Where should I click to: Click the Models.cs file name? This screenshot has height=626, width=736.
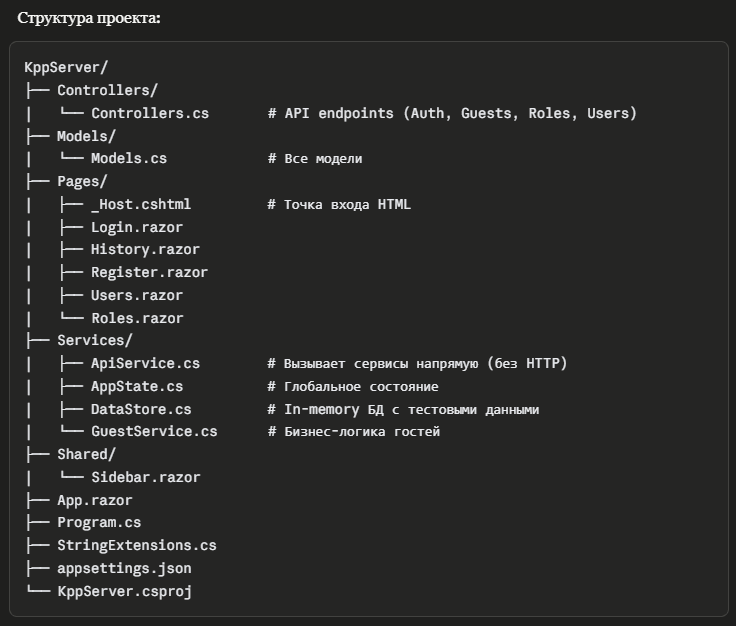[129, 159]
